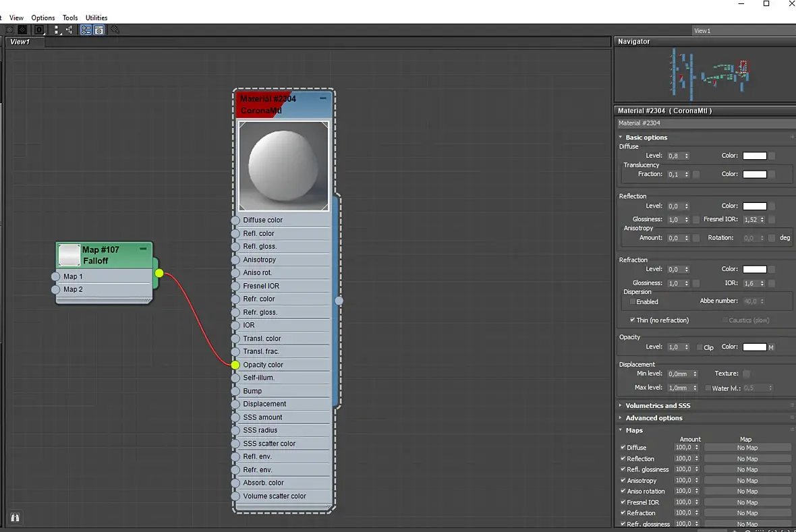Select the View1 tab

click(20, 42)
